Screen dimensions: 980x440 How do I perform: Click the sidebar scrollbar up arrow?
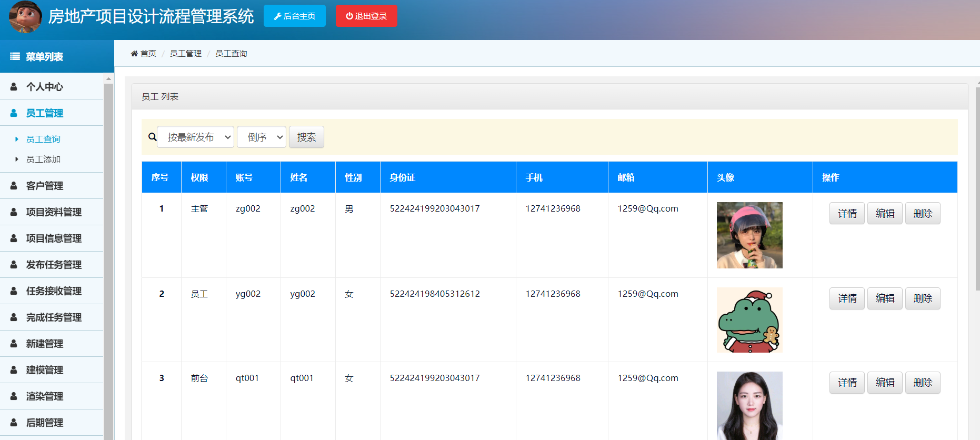pyautogui.click(x=109, y=78)
